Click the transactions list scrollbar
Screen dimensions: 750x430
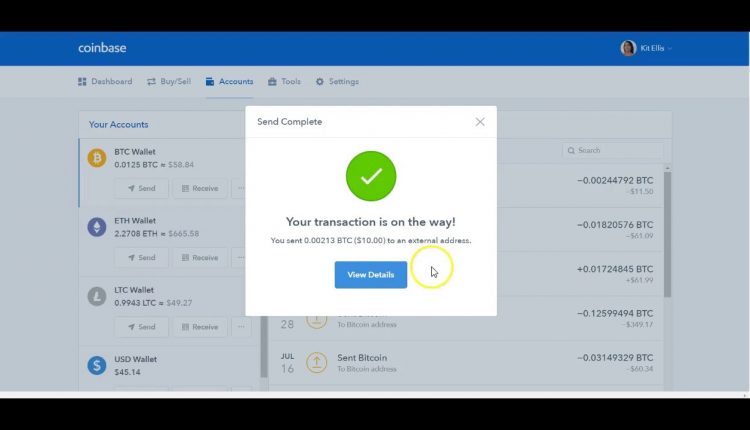667,235
